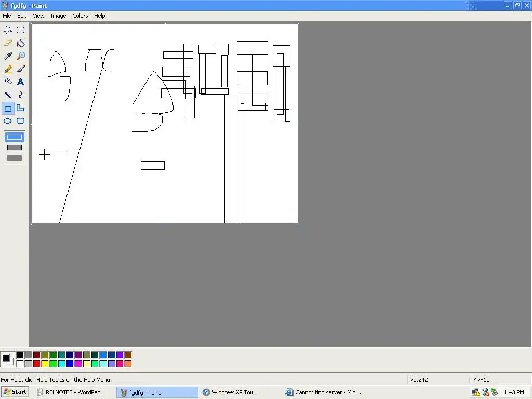Select the cyan palette color
Screen dimensions: 532x399
tap(62, 364)
